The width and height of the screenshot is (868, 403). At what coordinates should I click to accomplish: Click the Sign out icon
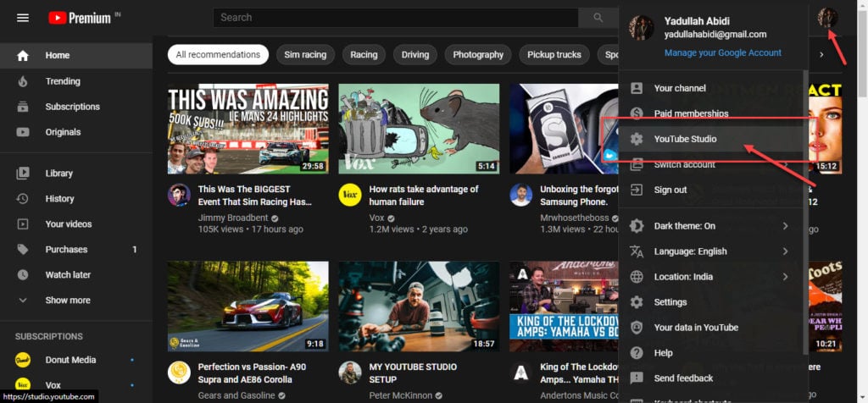[x=637, y=190]
